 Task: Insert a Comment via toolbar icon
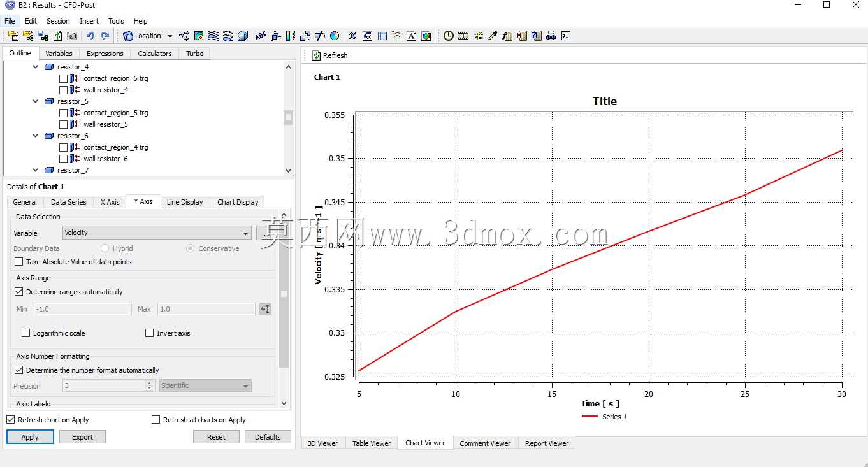point(412,36)
